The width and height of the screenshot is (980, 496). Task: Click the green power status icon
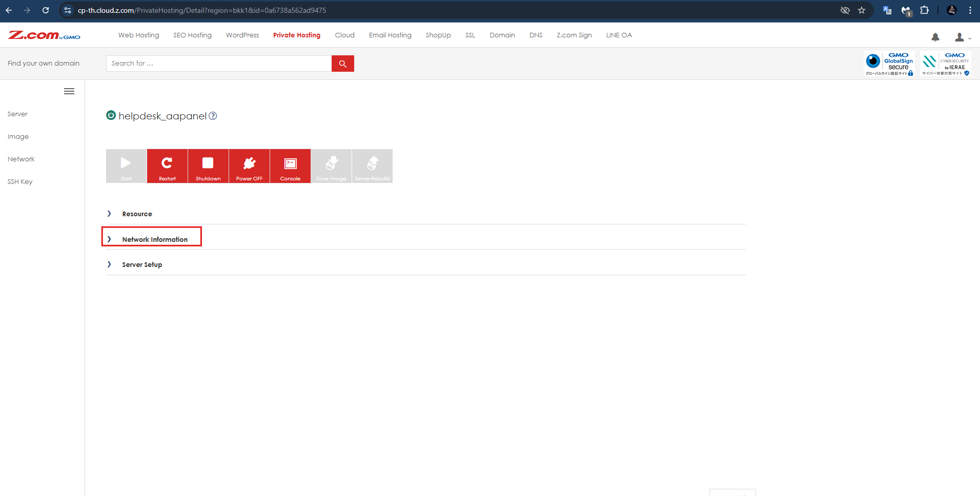click(x=111, y=115)
